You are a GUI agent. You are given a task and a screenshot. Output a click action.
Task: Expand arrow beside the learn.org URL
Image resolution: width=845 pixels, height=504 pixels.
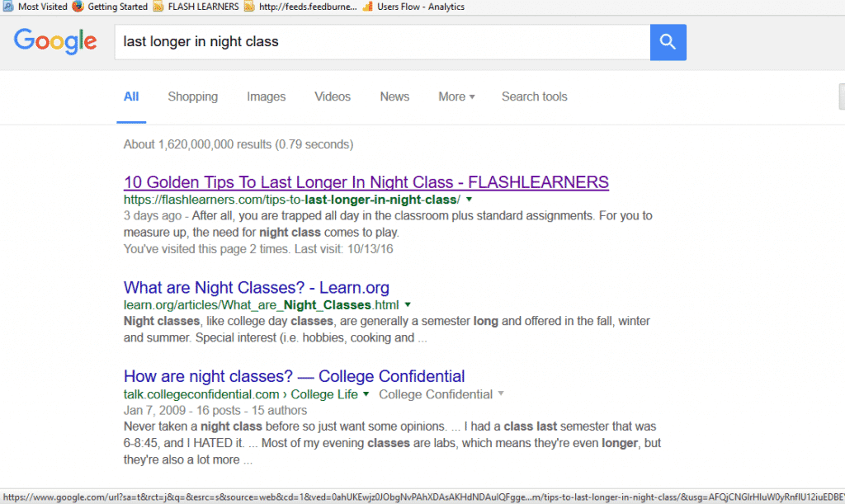click(x=408, y=304)
